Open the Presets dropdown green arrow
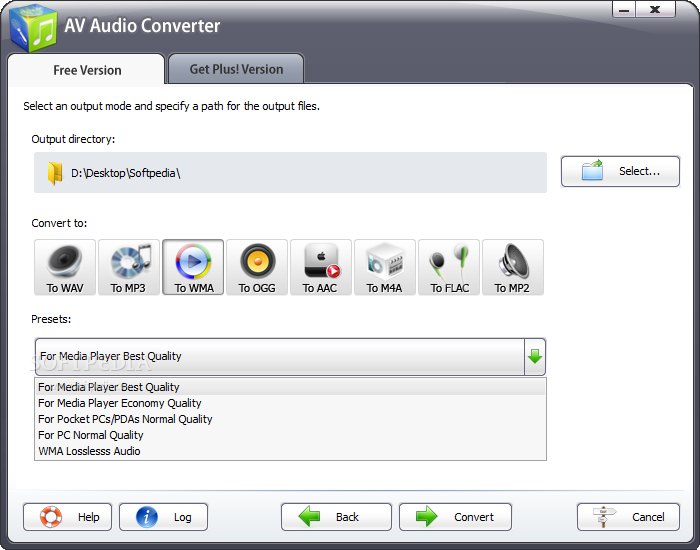 coord(535,356)
